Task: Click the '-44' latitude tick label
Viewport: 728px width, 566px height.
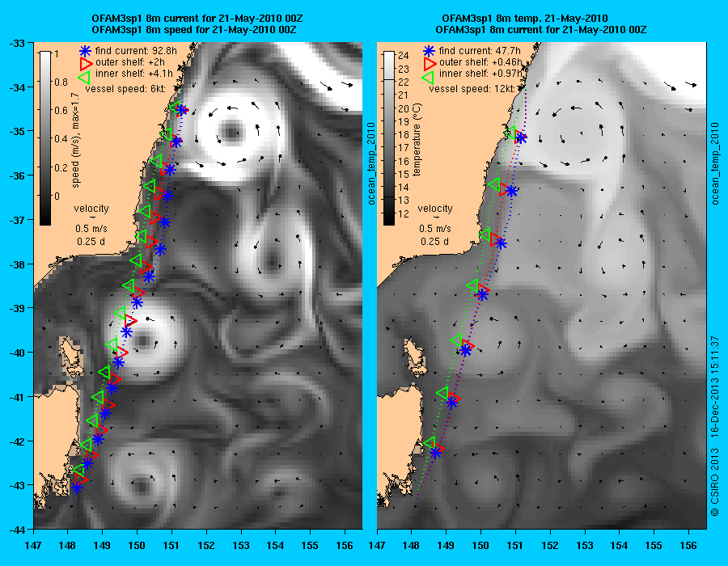Action: click(x=17, y=530)
